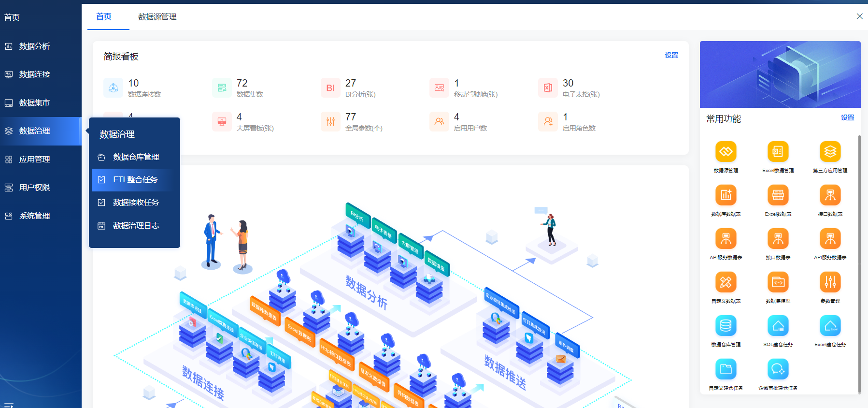
Task: Open the Excel数据管理 shortcut icon
Action: [x=778, y=152]
